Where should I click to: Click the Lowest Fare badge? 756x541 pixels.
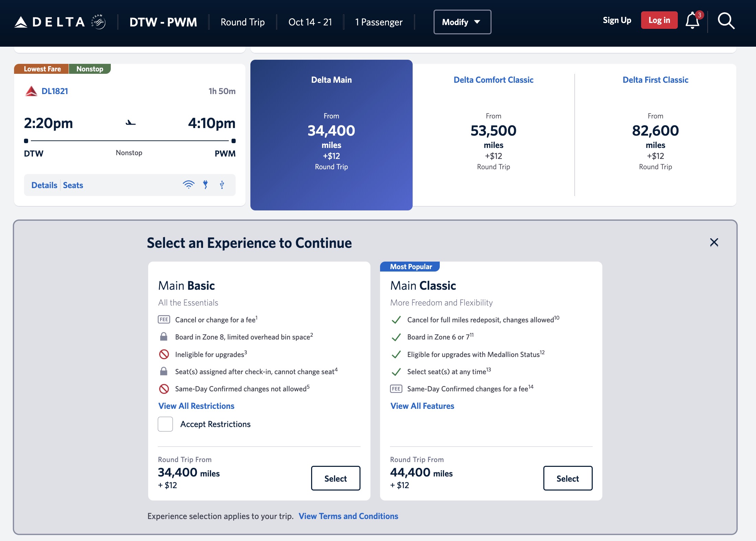point(42,69)
